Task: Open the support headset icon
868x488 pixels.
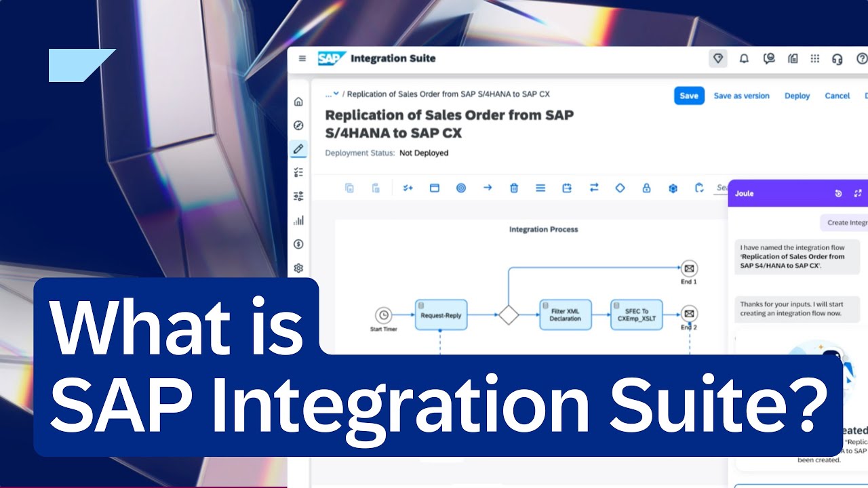Action: [837, 59]
